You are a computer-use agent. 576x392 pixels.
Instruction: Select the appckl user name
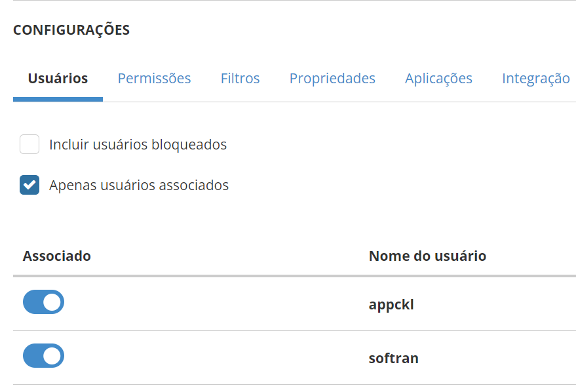[x=391, y=305]
